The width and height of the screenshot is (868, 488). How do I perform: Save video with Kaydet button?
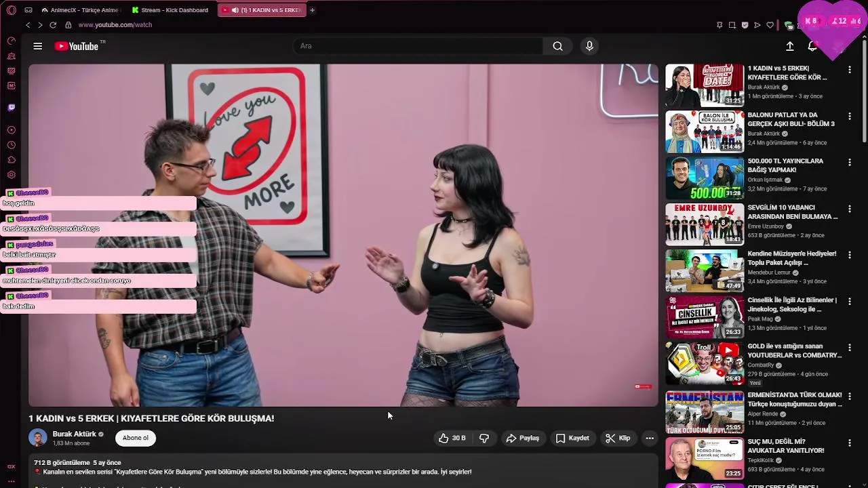pos(572,439)
